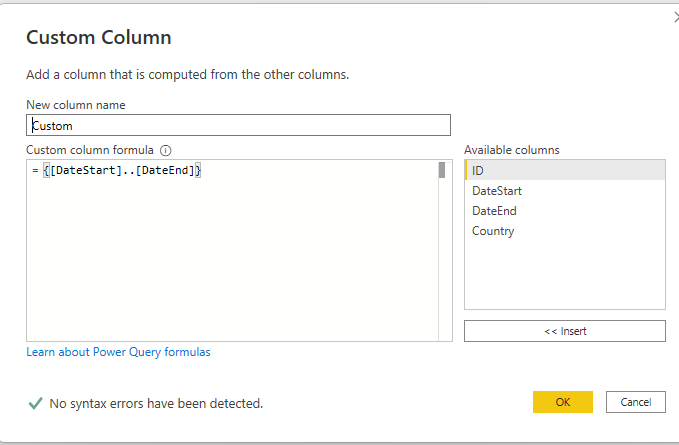Select Country in Available columns

coord(565,231)
